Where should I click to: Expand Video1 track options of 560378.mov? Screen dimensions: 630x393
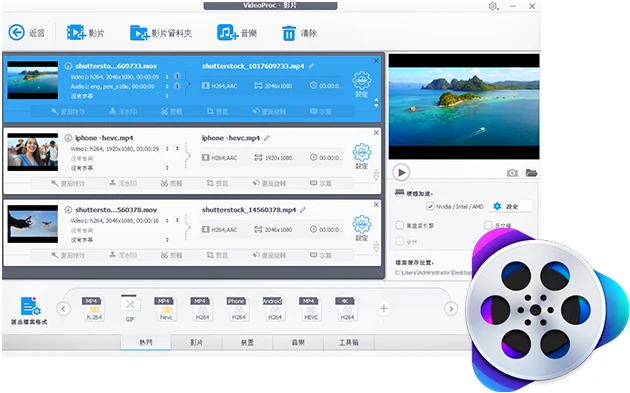167,220
